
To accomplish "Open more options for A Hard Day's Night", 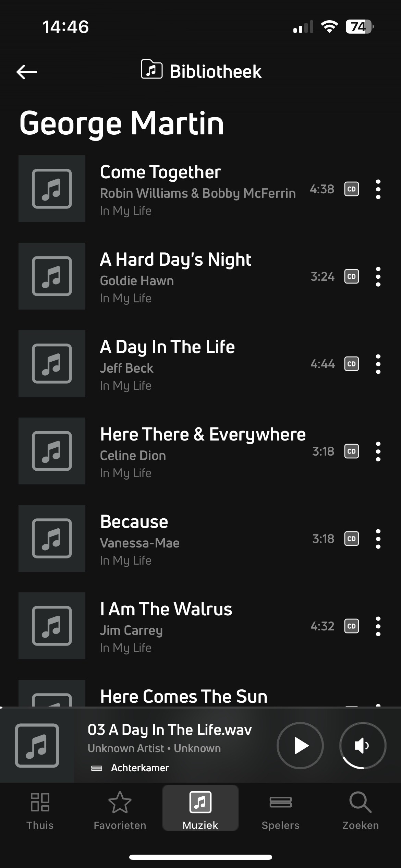I will point(378,277).
